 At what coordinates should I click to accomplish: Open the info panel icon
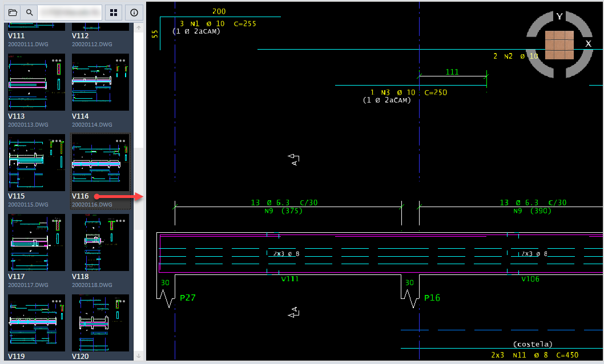coord(134,12)
